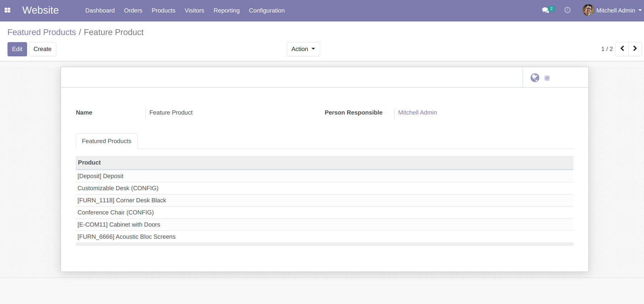Open the conversations chat icon
Viewport: 644px width, 304px height.
pyautogui.click(x=545, y=10)
